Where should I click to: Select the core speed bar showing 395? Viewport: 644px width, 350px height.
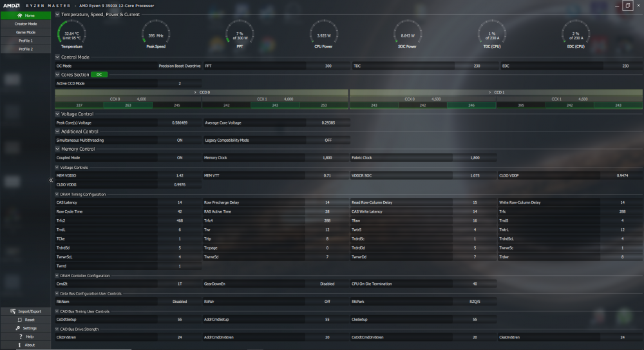coord(521,105)
